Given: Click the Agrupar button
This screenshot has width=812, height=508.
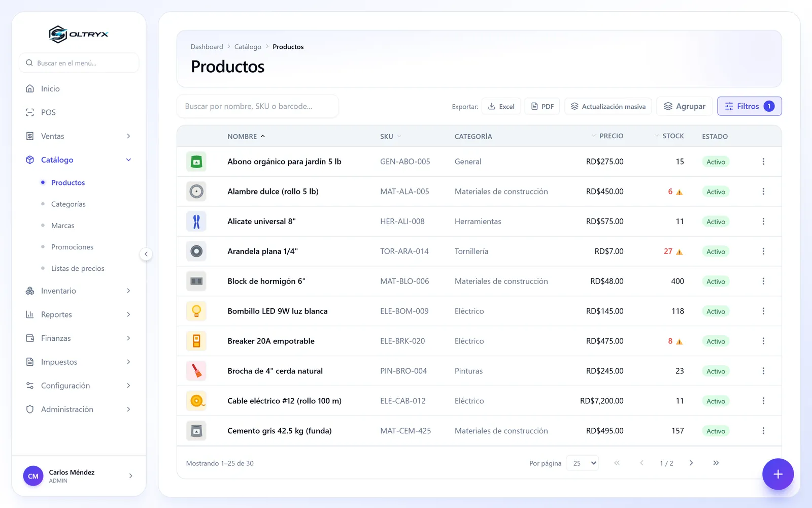Looking at the screenshot, I should pyautogui.click(x=685, y=106).
